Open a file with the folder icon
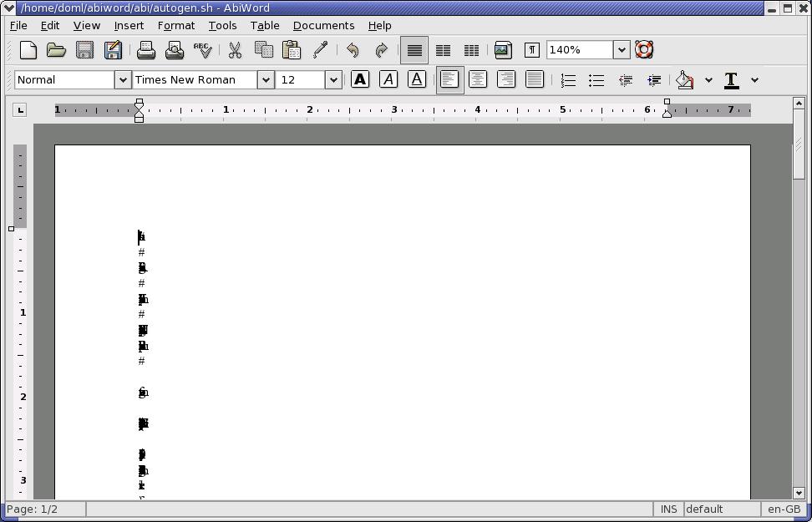The height and width of the screenshot is (522, 812). click(56, 50)
